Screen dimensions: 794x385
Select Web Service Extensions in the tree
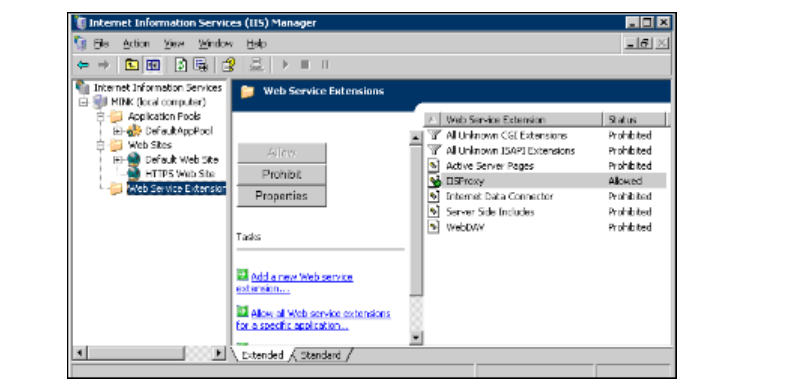176,189
